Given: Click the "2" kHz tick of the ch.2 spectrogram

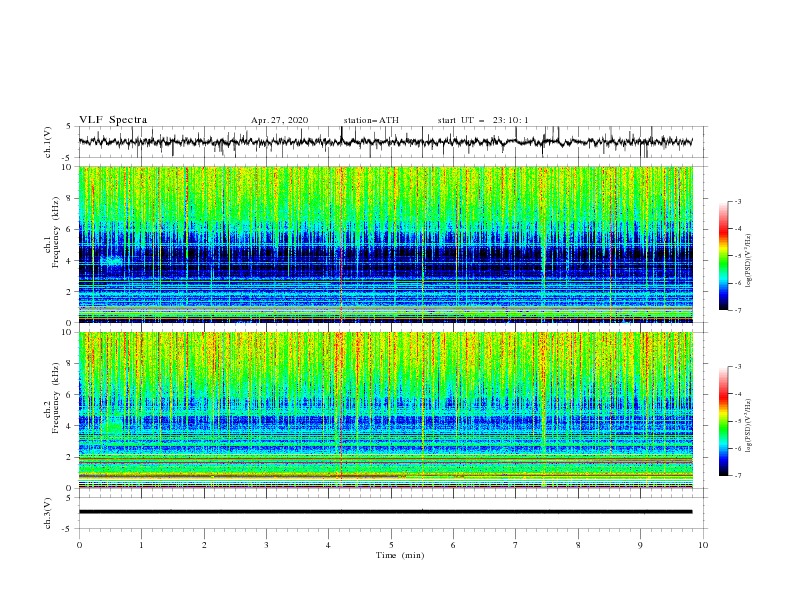Looking at the screenshot, I should coord(69,457).
